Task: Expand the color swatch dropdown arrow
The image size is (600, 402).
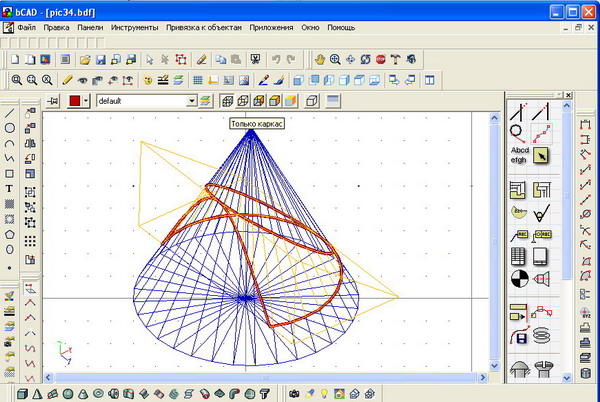Action: click(x=87, y=101)
